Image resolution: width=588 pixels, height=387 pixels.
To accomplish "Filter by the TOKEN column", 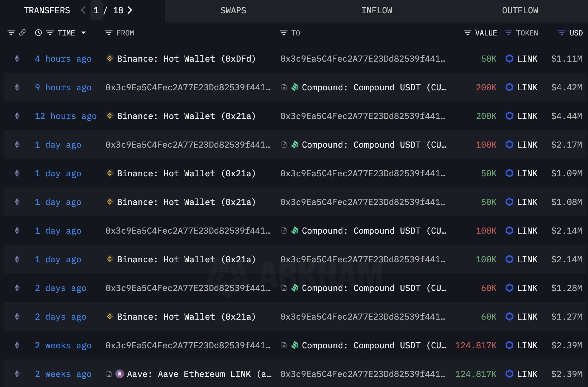I will tap(508, 33).
